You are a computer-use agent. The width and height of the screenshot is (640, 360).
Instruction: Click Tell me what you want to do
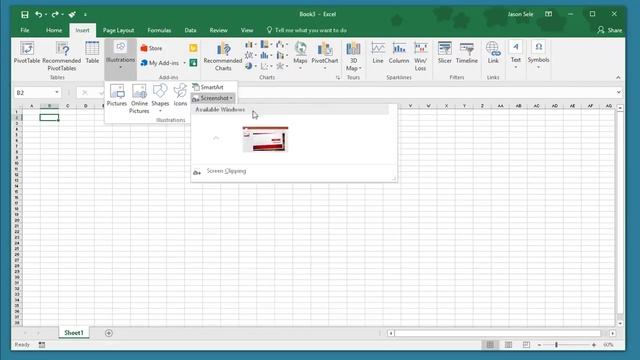click(307, 30)
